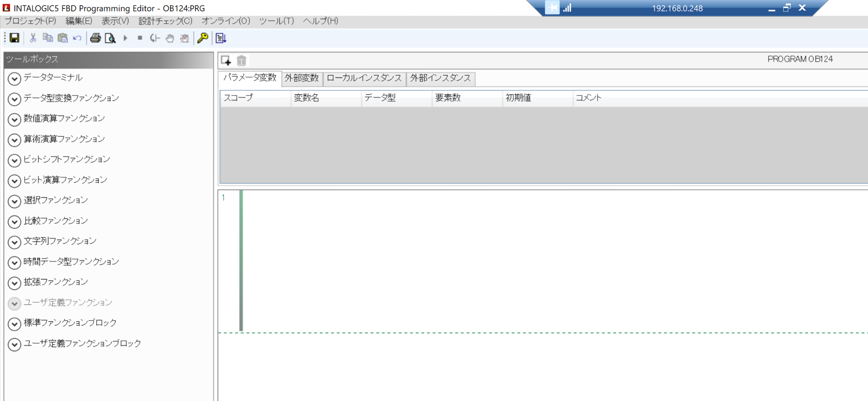Open the プロジェクト(P) menu
The height and width of the screenshot is (401, 868).
coord(30,21)
